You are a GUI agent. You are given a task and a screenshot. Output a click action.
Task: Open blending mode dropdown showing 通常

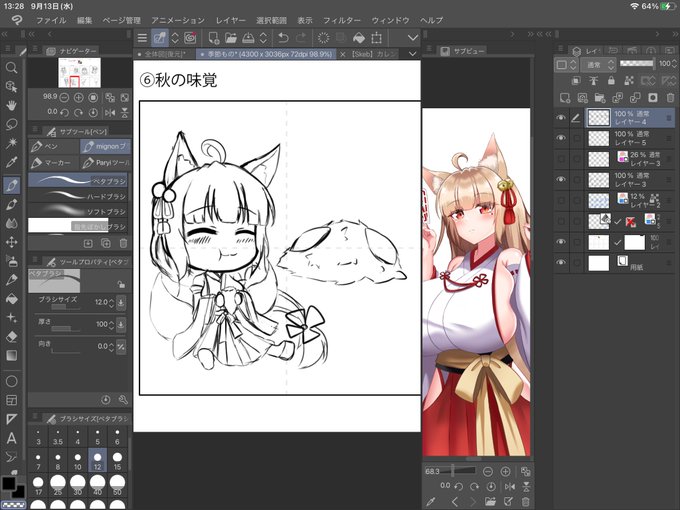pyautogui.click(x=599, y=65)
